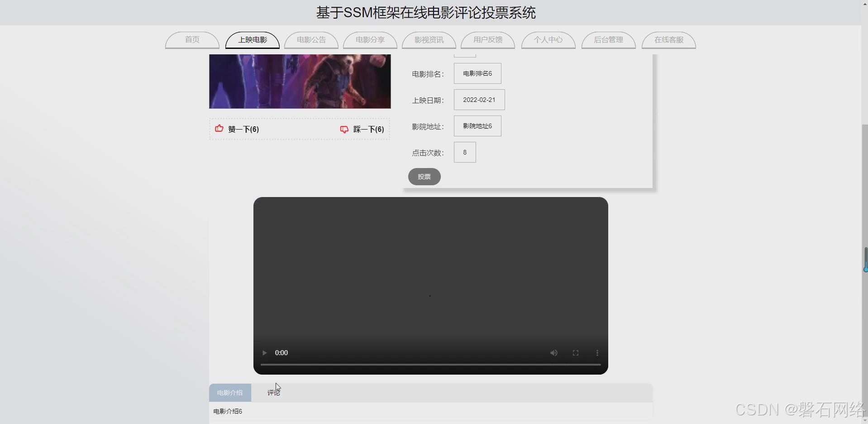Select the 电影介绍 introduction tab
This screenshot has width=868, height=424.
click(229, 392)
